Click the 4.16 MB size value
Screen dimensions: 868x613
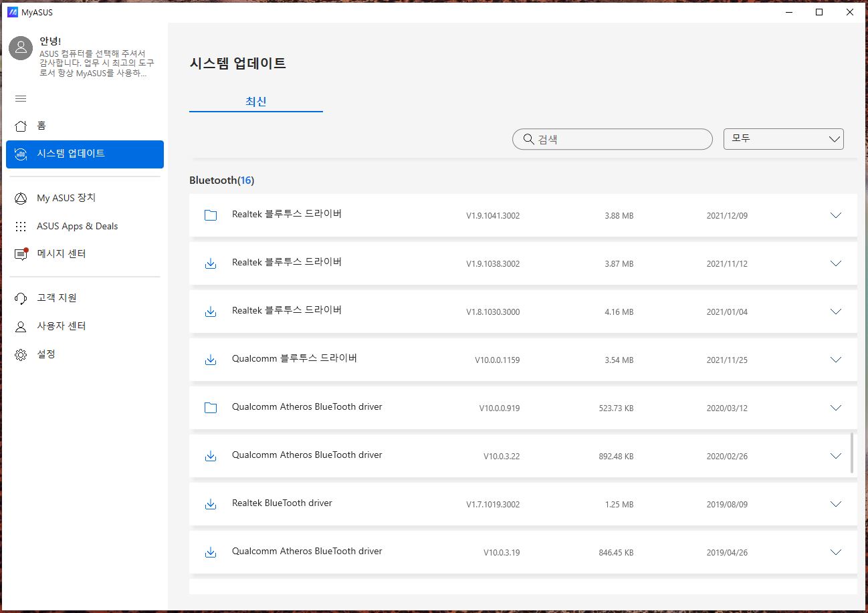pos(619,312)
